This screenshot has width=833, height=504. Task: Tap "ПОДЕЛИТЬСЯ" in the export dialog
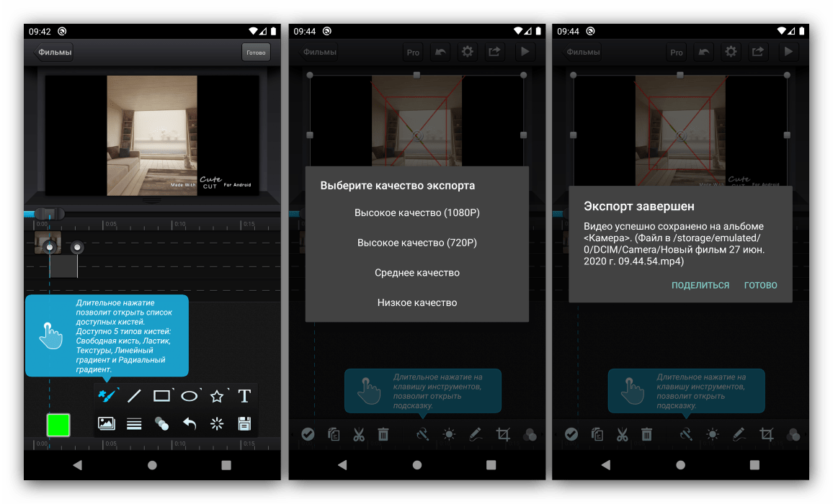[x=700, y=285]
